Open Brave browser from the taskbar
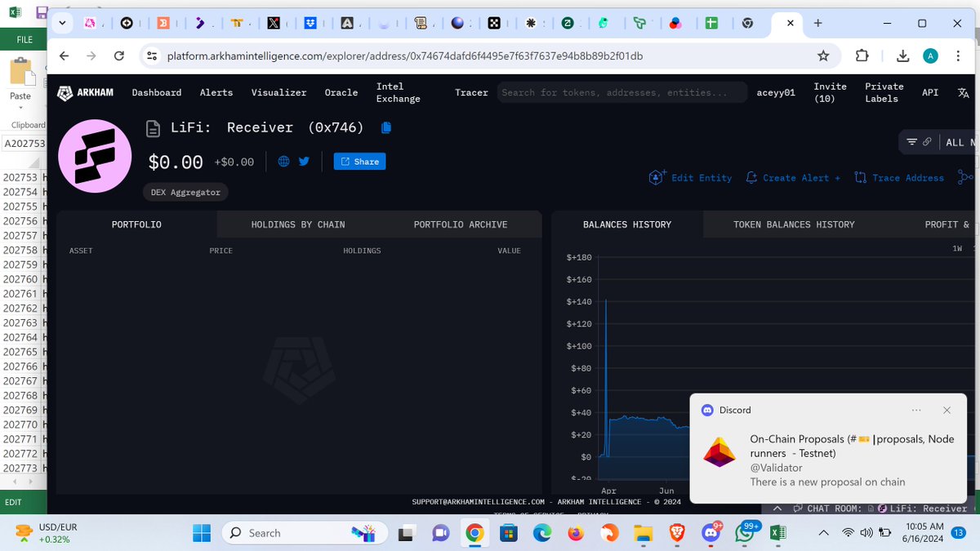The height and width of the screenshot is (551, 980). pos(676,533)
